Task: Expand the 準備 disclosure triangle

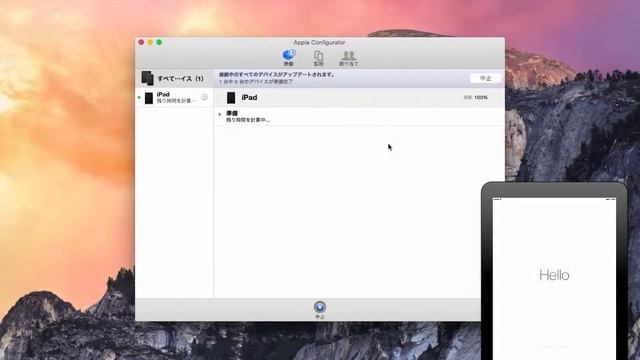Action: [x=220, y=114]
